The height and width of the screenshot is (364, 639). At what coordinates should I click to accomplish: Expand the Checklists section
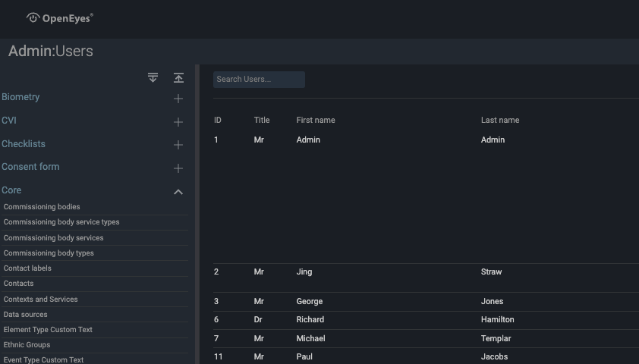pos(178,145)
